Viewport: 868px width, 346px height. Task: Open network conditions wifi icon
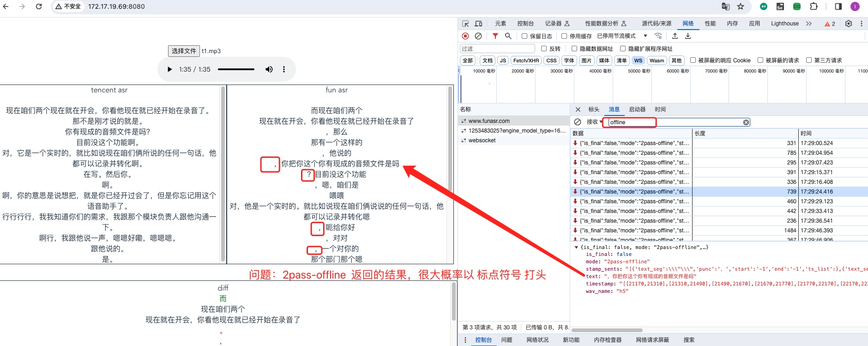(658, 36)
